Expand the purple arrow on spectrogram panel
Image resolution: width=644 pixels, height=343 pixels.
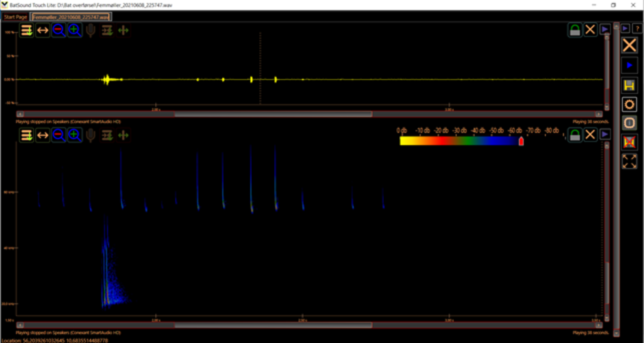tap(605, 134)
